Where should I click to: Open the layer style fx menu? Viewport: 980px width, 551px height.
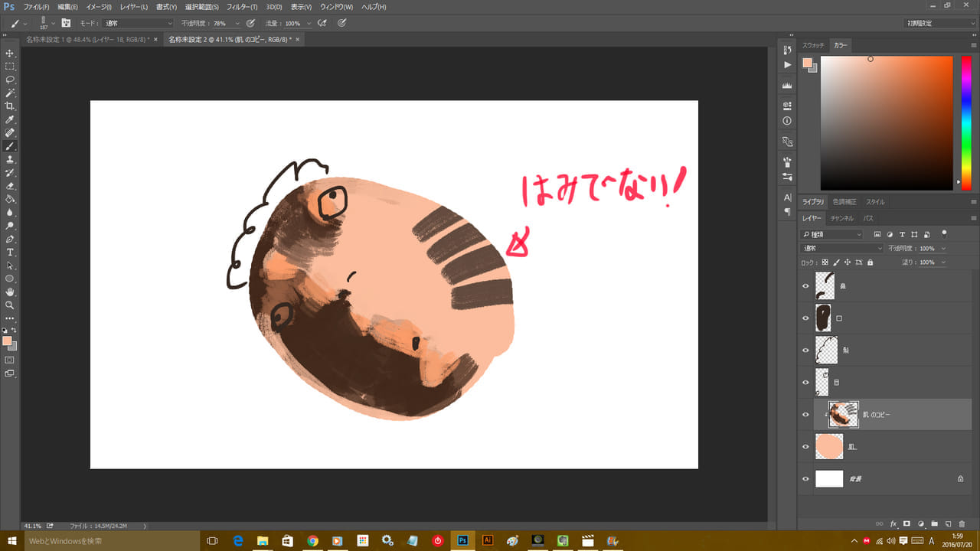click(x=893, y=524)
